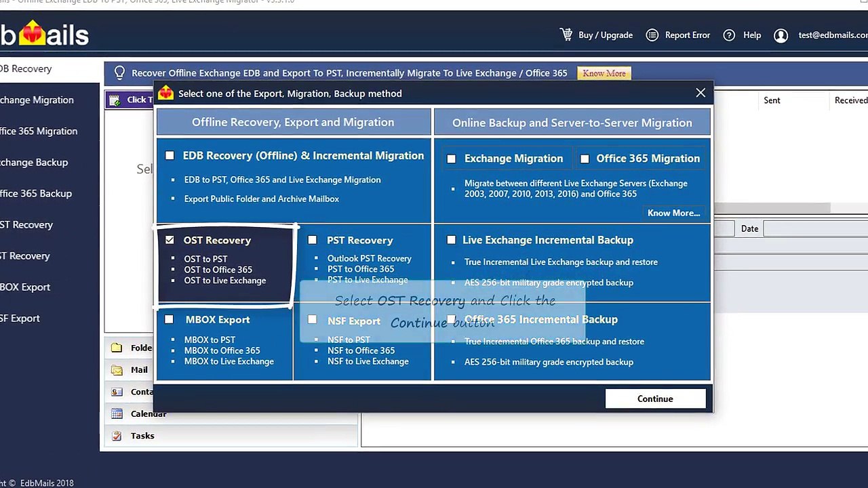Click the EdbMails logo in dialog title

(x=165, y=94)
